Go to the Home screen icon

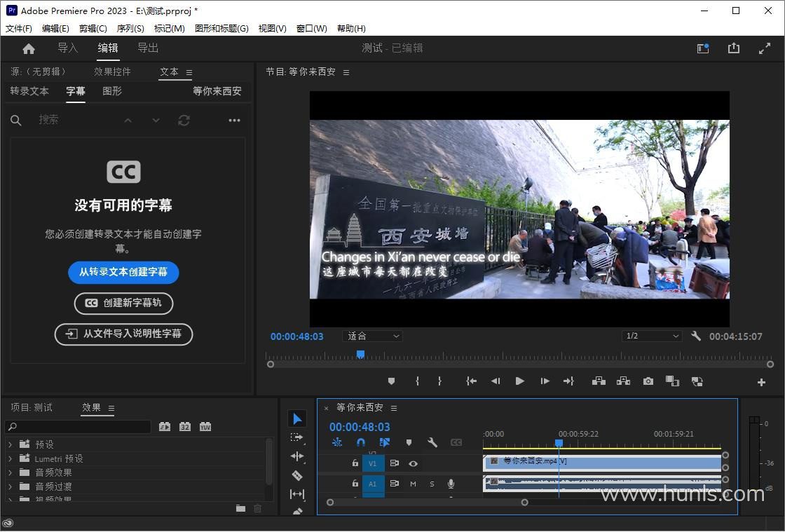click(x=29, y=48)
